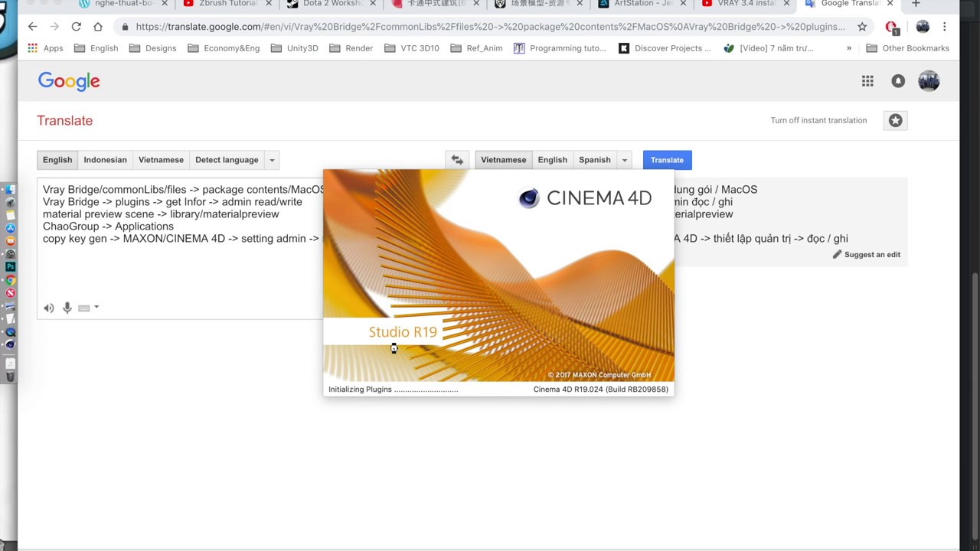This screenshot has width=980, height=551.
Task: Open Finder in the dock
Action: pyautogui.click(x=10, y=189)
